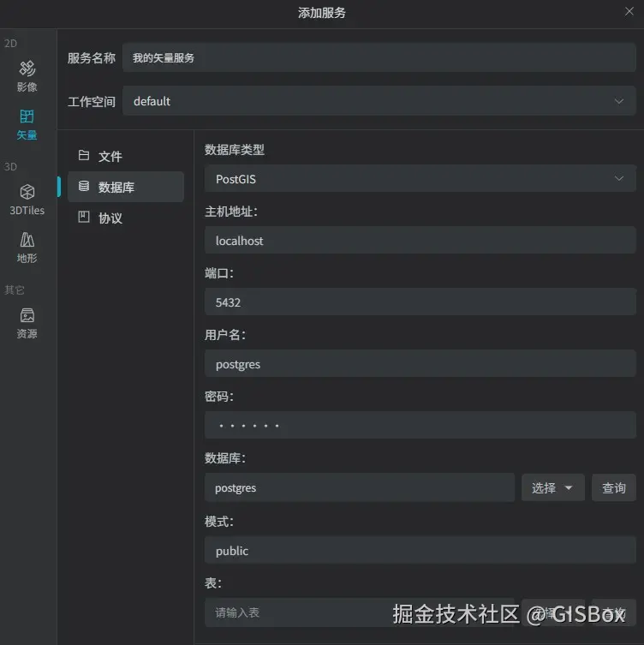644x645 pixels.
Task: Focus the 用户名 field showing postgres
Action: tap(420, 363)
